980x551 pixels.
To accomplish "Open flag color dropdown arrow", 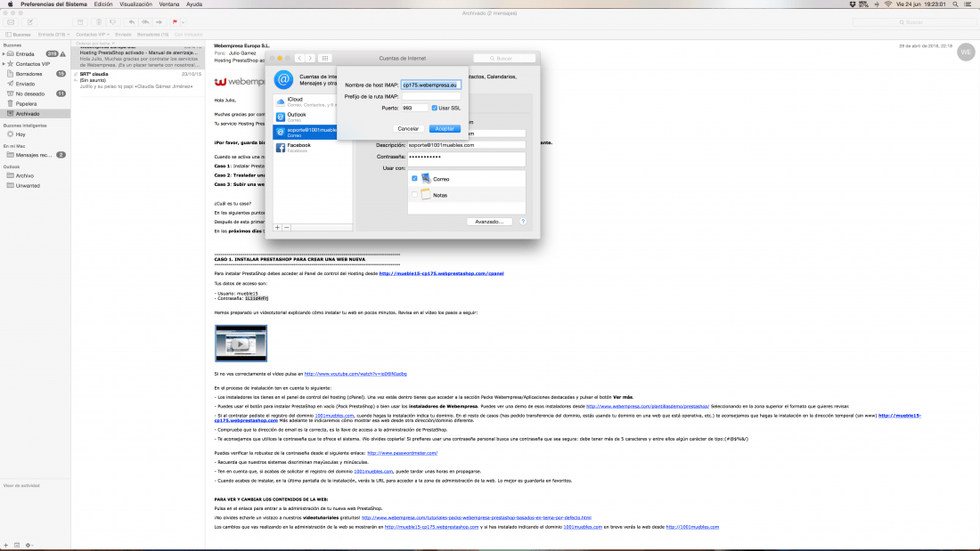I will [184, 22].
